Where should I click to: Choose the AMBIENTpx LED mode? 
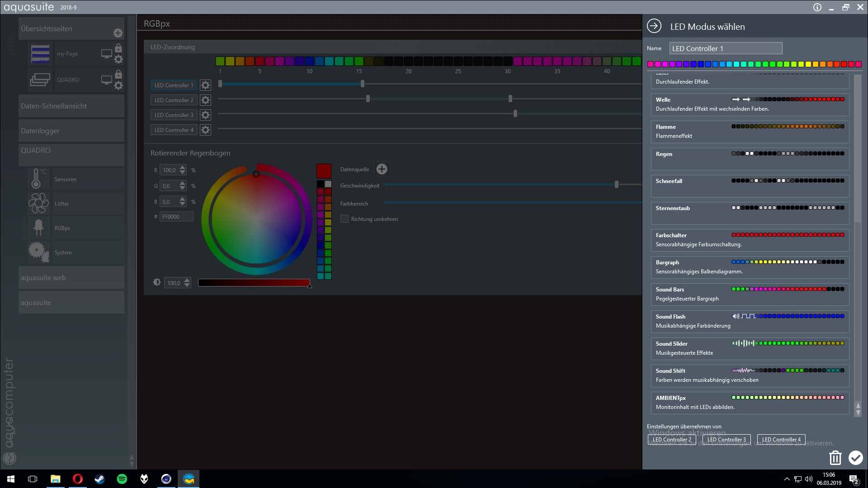[x=750, y=402]
